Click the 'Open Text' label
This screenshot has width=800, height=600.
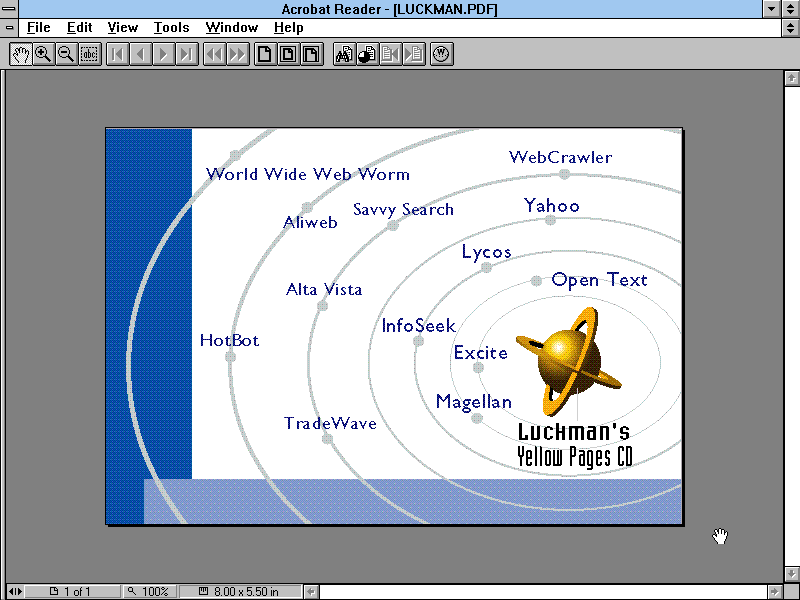(x=599, y=280)
